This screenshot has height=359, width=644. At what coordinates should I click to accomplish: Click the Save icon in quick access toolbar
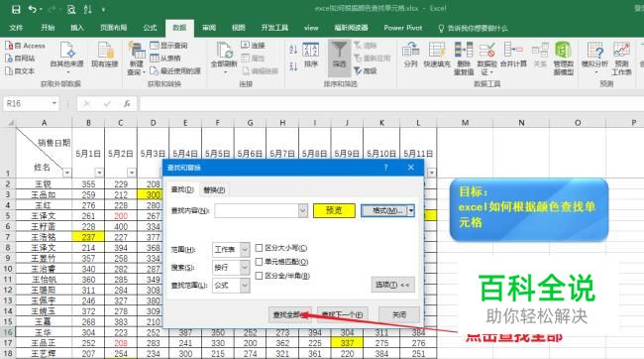pos(15,9)
